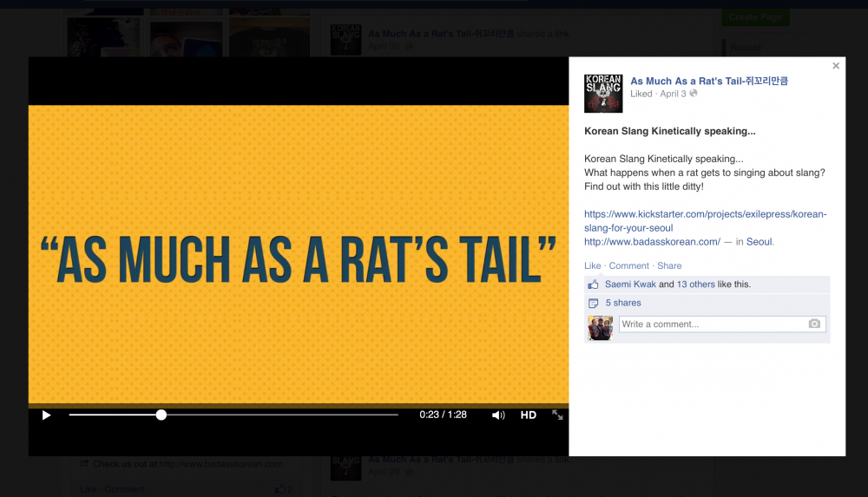View the 13 others who liked
This screenshot has height=497, width=868.
click(696, 284)
